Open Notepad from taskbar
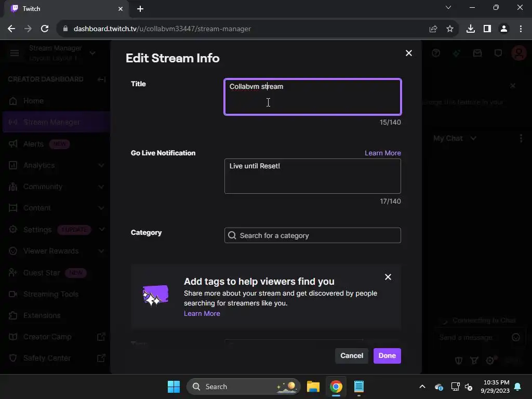This screenshot has width=532, height=399. coord(359,387)
